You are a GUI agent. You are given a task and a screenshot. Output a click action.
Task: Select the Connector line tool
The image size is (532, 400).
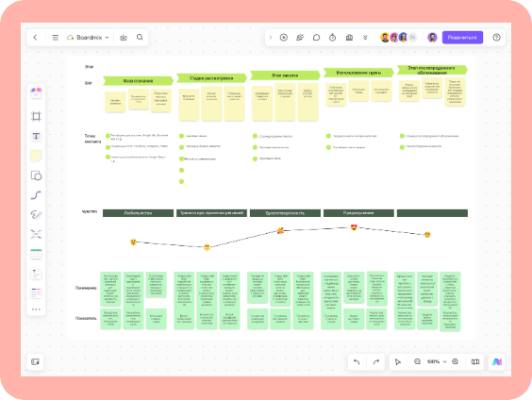[36, 195]
